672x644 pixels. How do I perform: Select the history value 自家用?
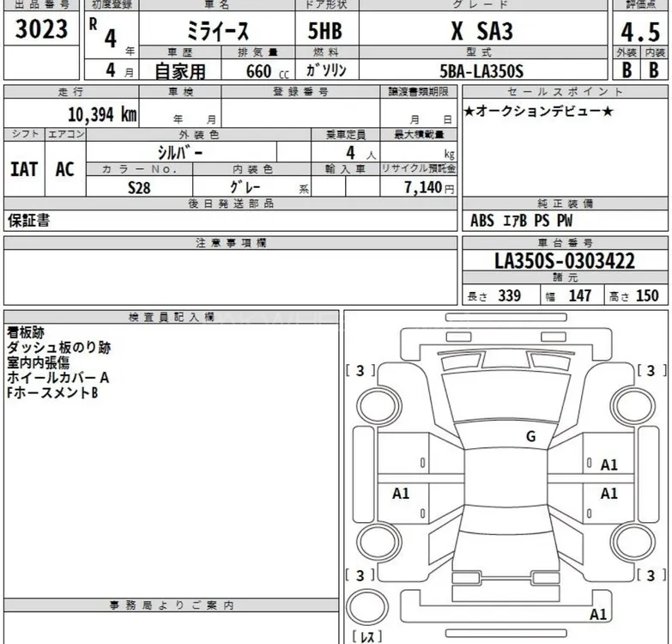point(180,71)
